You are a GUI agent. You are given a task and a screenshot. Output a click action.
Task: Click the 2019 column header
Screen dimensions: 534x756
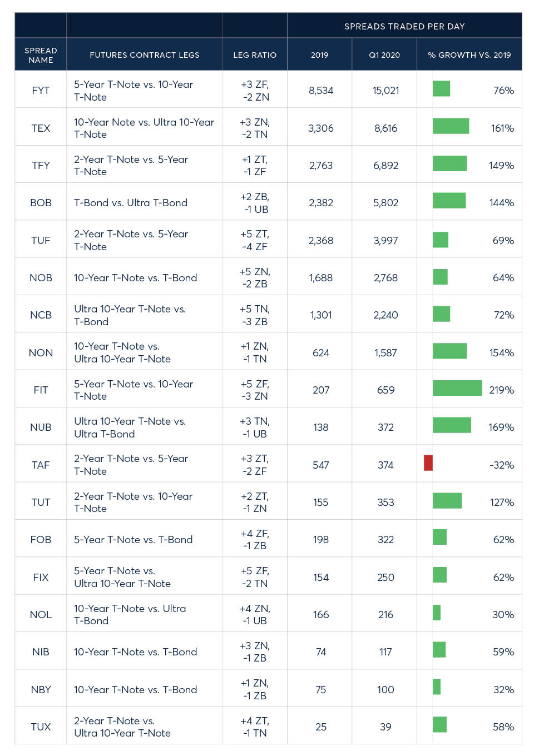(319, 55)
